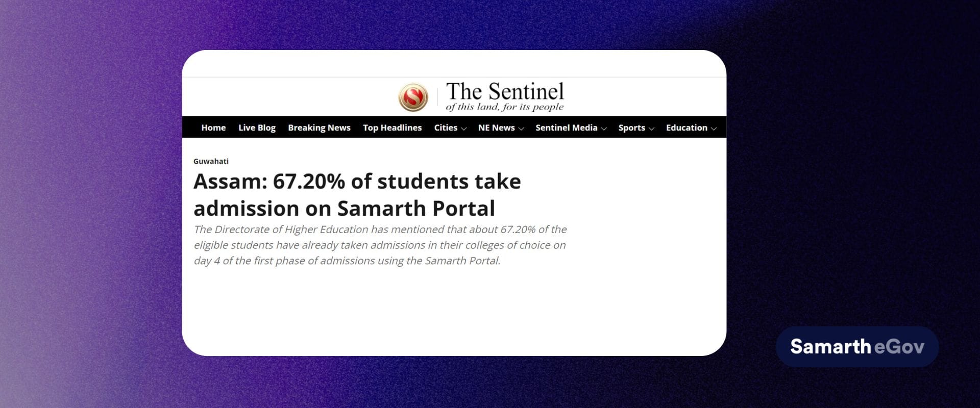Expand the Cities dropdown
The width and height of the screenshot is (980, 408).
tap(446, 128)
